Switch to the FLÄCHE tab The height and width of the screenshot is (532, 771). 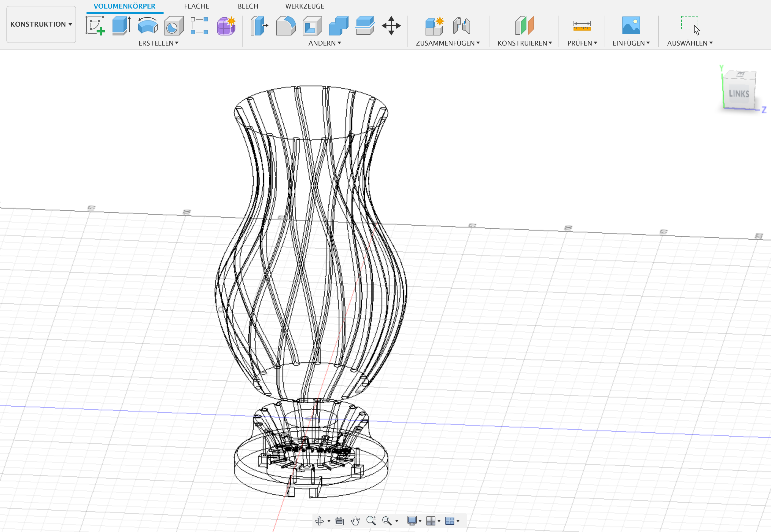[197, 6]
